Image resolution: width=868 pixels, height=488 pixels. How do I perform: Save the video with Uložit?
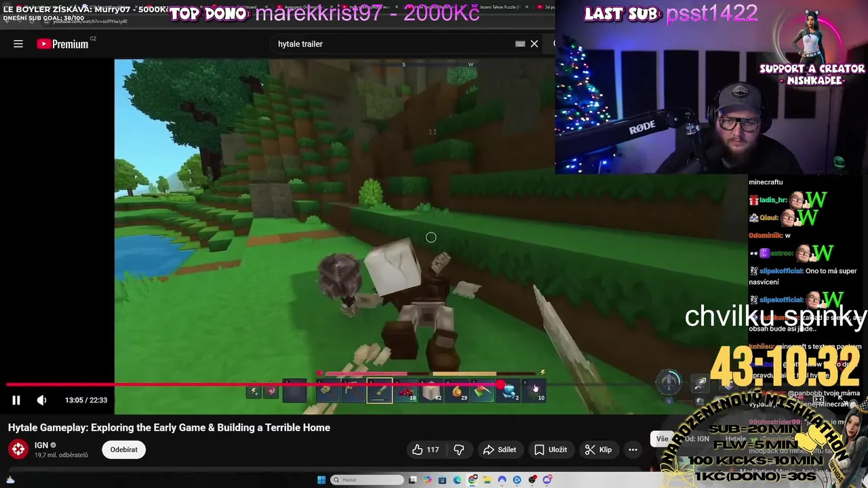click(x=551, y=449)
